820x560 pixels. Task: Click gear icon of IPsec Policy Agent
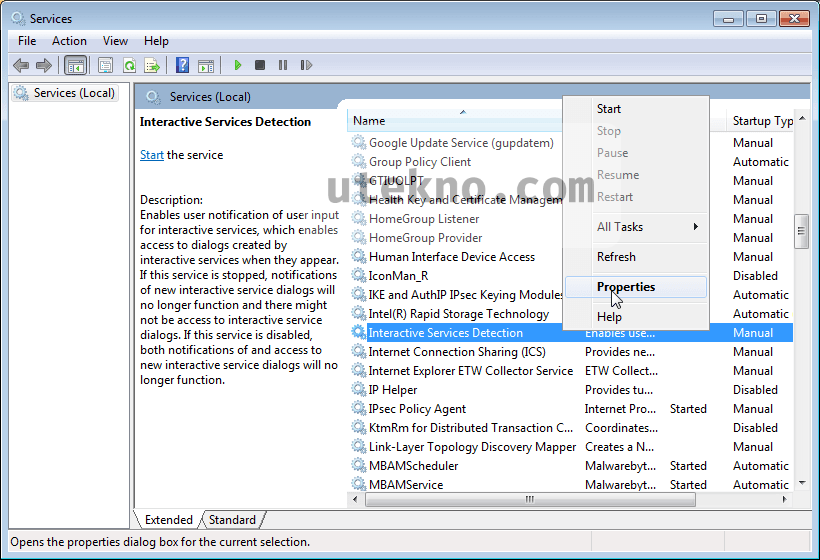[x=359, y=408]
